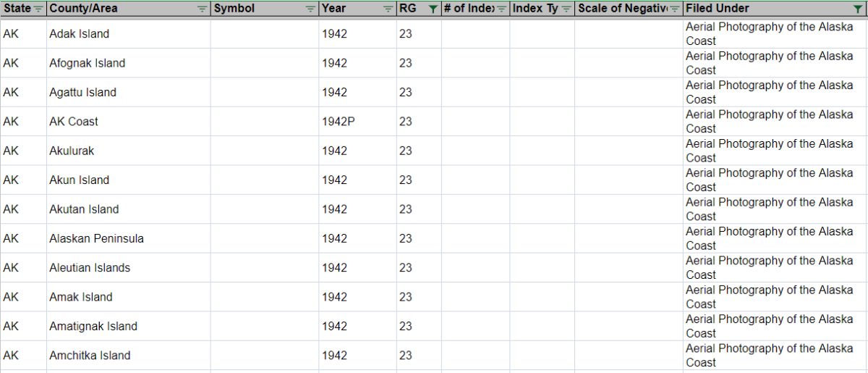The height and width of the screenshot is (373, 868).
Task: Click the Amchitka Island cell
Action: pos(90,356)
